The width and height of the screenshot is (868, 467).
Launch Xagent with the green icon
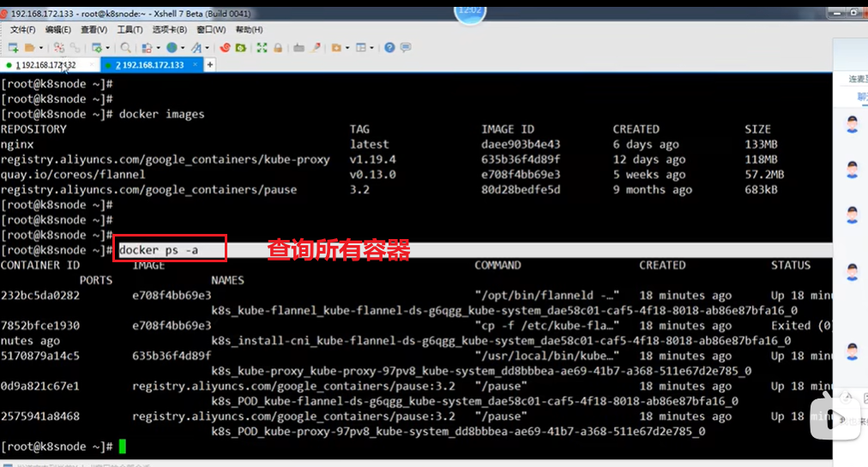click(241, 48)
